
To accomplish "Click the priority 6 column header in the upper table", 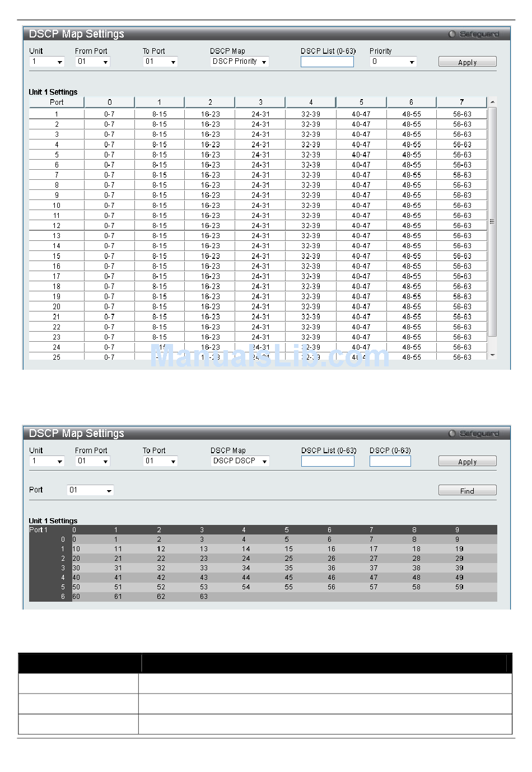I will 412,102.
